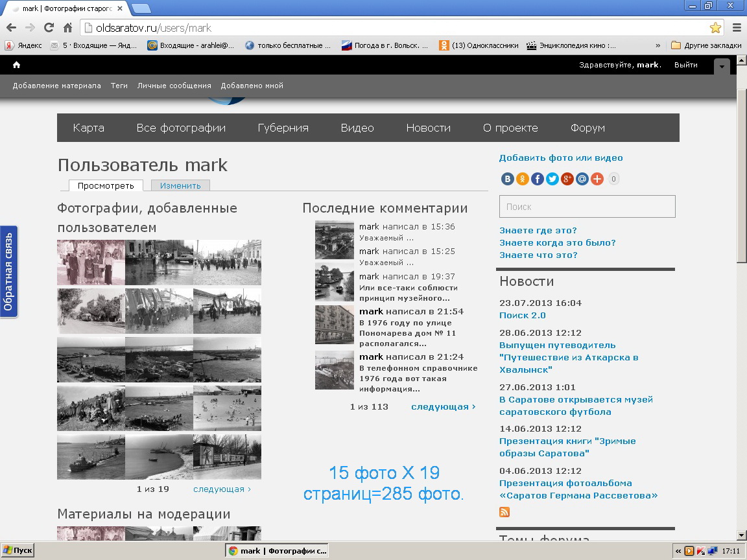Viewport: 747px width, 560px height.
Task: Open the Карта menu item
Action: [x=89, y=128]
